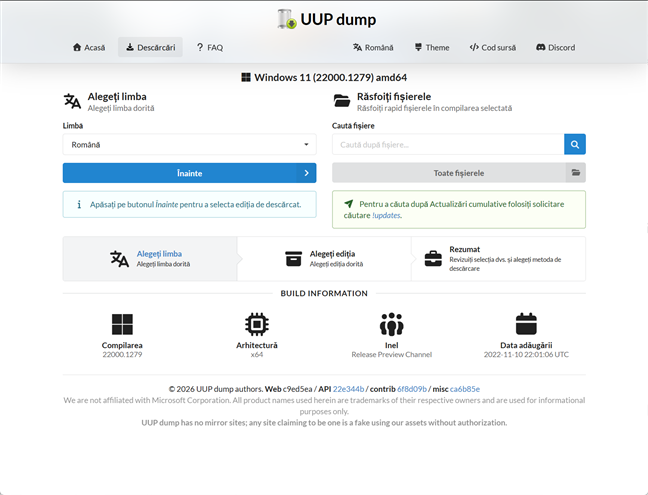The height and width of the screenshot is (495, 648).
Task: Open the FAQ page
Action: [x=210, y=47]
